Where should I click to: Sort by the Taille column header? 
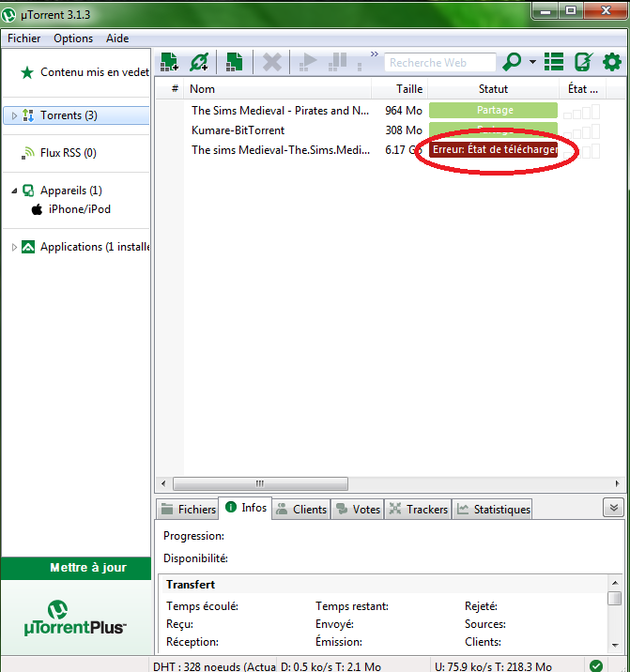[400, 89]
